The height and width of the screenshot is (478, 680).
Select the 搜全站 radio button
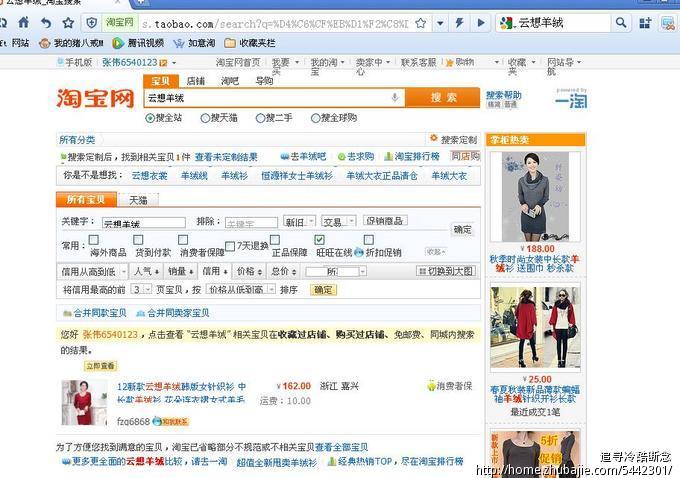[150, 118]
